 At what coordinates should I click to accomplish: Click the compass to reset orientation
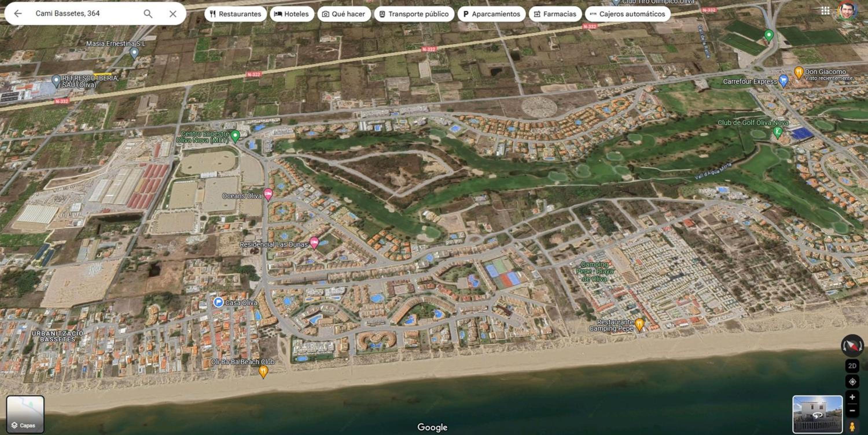coord(852,345)
